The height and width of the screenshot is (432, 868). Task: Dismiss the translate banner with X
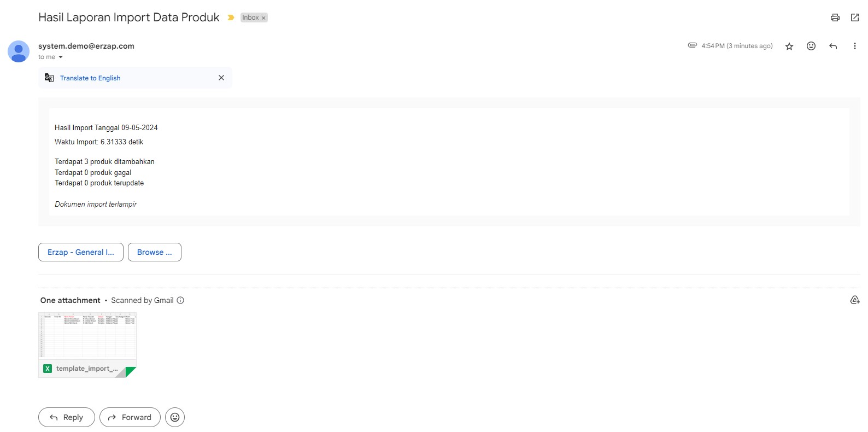pos(221,78)
